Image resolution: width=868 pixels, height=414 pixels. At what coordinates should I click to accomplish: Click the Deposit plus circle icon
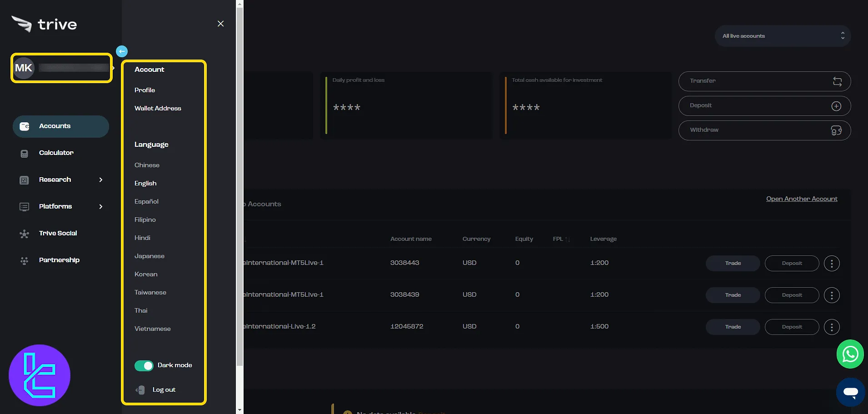(836, 106)
